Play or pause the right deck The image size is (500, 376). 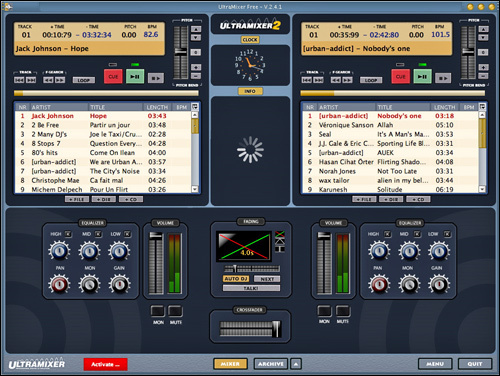(422, 77)
